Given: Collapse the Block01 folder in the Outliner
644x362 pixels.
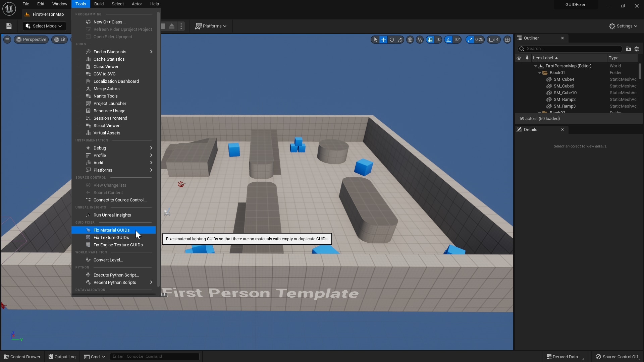Looking at the screenshot, I should (540, 72).
